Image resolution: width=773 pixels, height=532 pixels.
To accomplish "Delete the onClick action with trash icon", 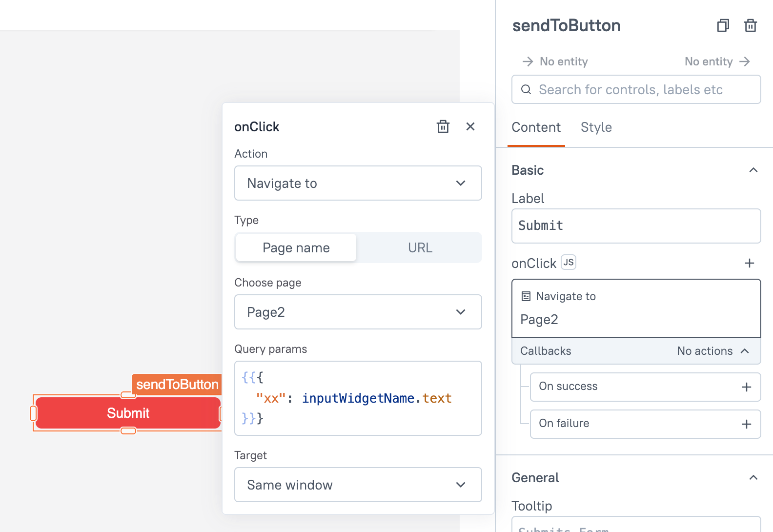I will pos(443,127).
